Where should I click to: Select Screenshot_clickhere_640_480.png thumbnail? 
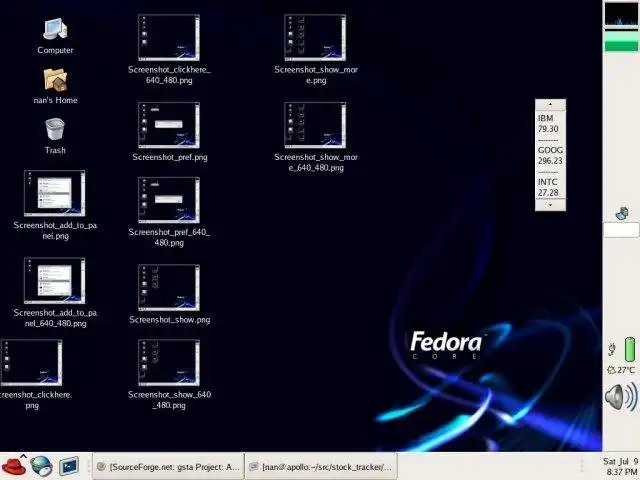tap(169, 38)
